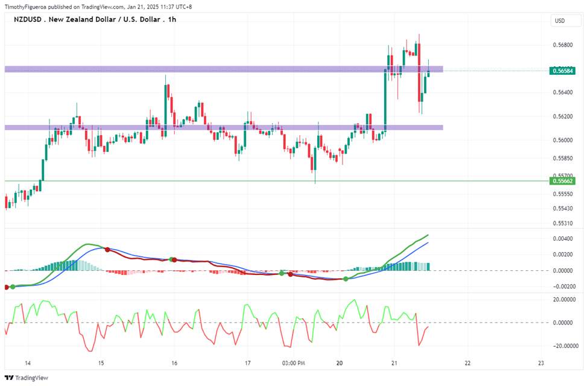Click date 17 on the time axis

pyautogui.click(x=247, y=362)
